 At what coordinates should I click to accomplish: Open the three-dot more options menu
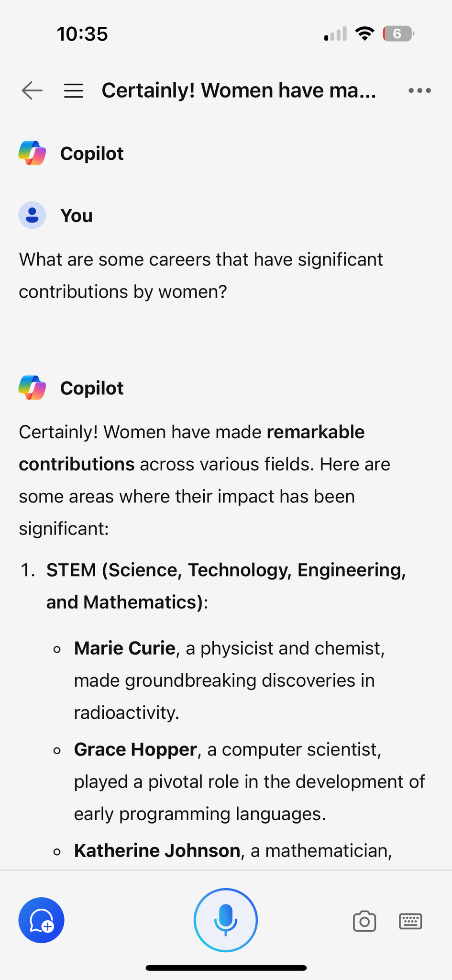[x=419, y=90]
